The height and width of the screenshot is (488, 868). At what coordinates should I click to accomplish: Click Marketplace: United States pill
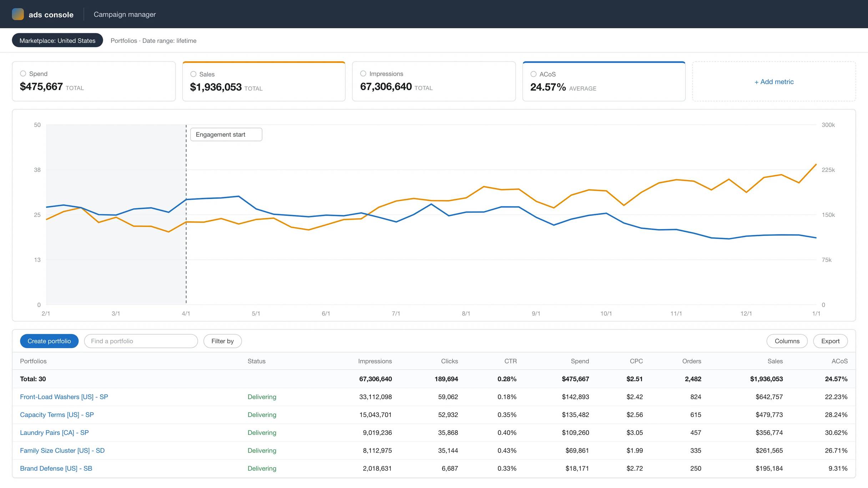tap(57, 40)
